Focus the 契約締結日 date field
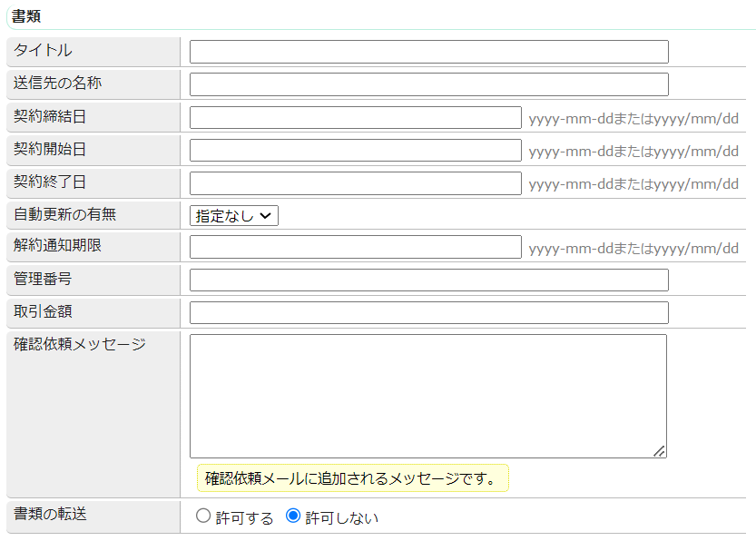 click(354, 117)
